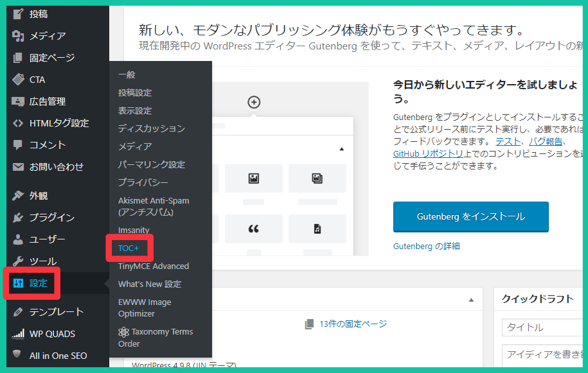Open What's New 設定 submenu item
Viewport: 588px width, 373px height.
tap(150, 284)
